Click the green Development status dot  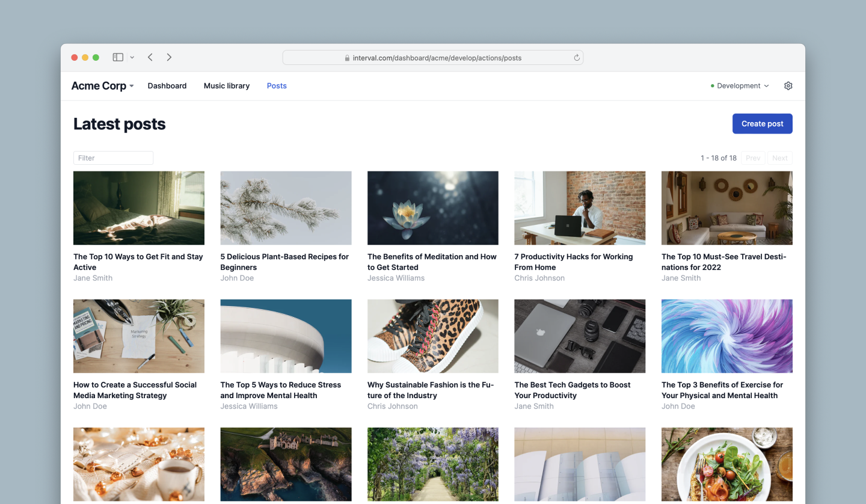click(713, 85)
